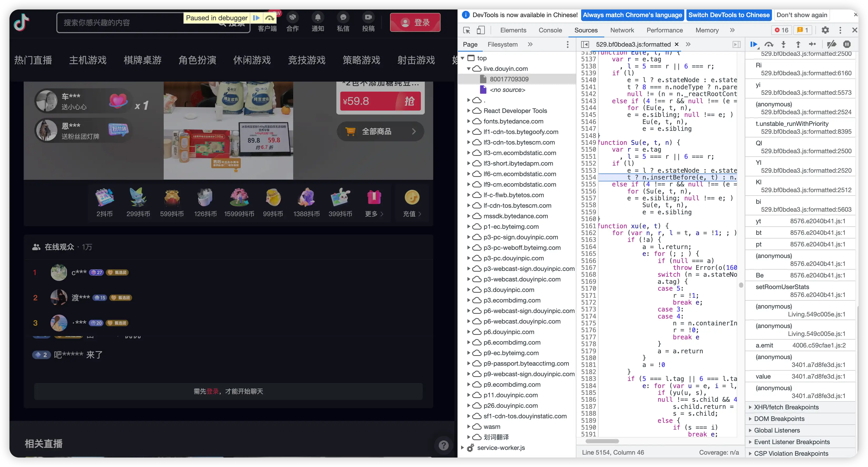The image size is (868, 467).
Task: Switch to the Network tab
Action: (x=622, y=30)
